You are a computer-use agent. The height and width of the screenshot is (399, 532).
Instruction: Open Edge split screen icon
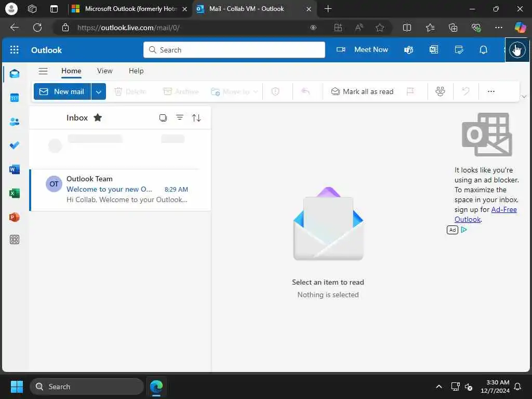click(407, 28)
